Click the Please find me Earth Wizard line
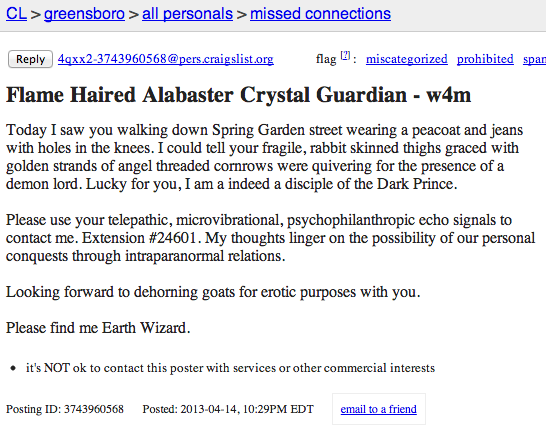The height and width of the screenshot is (436, 546). (98, 328)
